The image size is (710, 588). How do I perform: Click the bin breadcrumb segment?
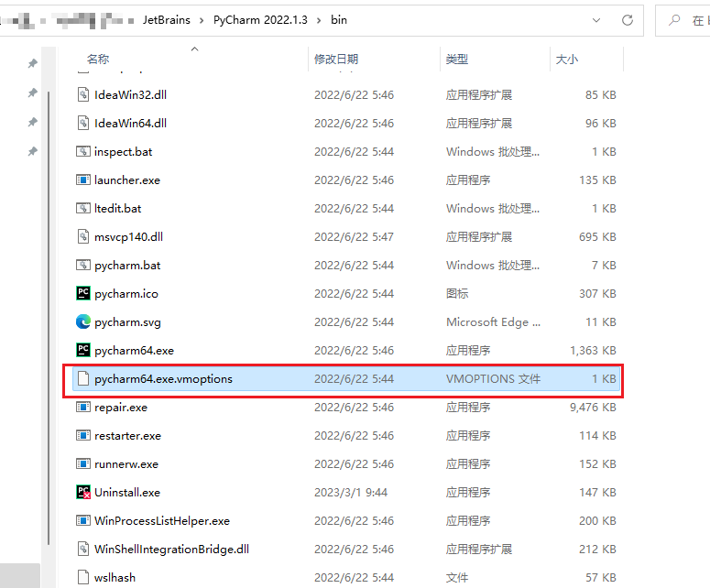coord(339,20)
